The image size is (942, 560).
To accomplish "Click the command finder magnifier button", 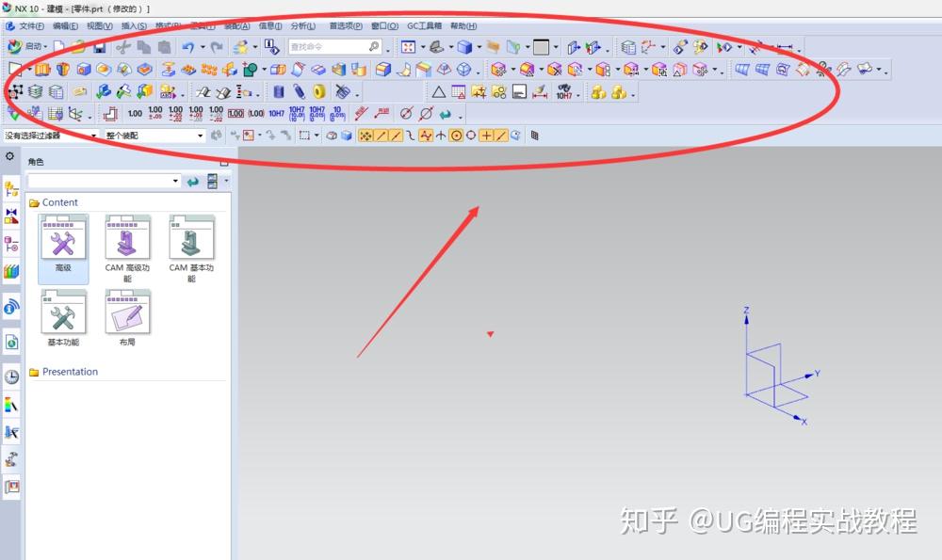I will click(374, 46).
